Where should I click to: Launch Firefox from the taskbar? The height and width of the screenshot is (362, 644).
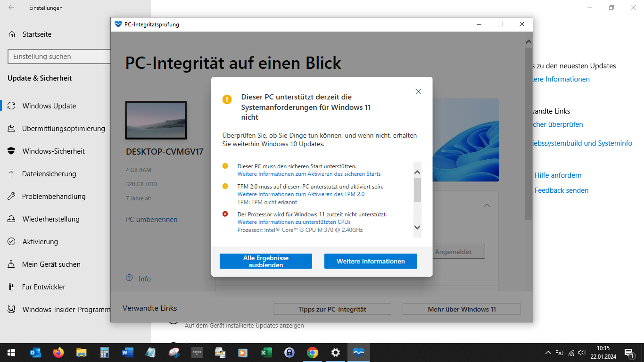58,353
